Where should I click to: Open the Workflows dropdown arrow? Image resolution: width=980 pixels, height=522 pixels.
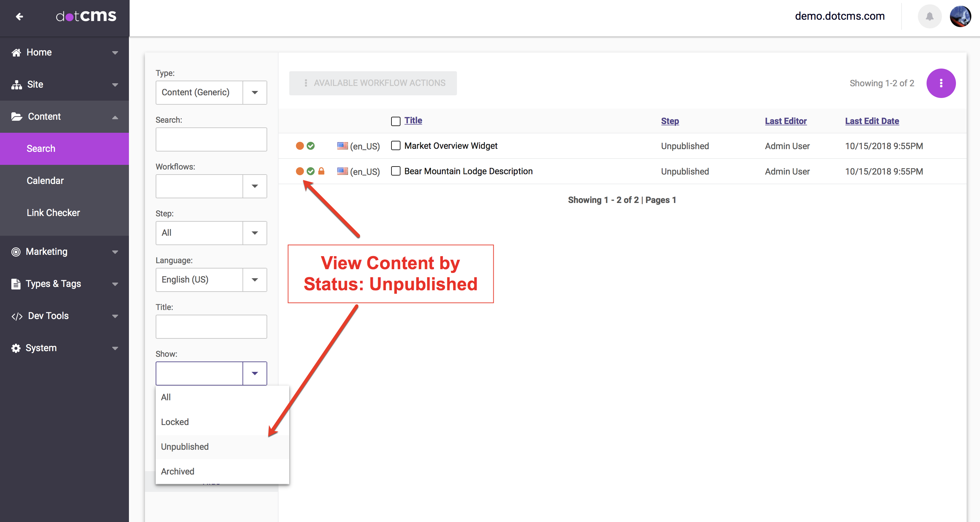point(255,186)
